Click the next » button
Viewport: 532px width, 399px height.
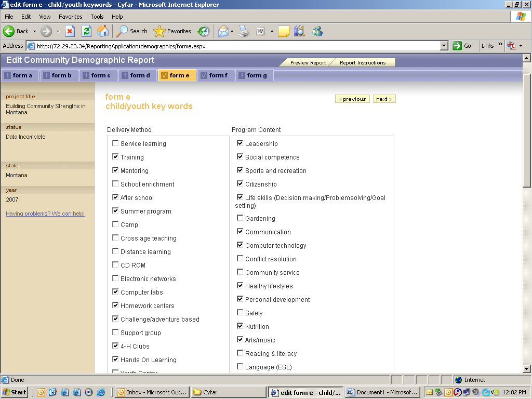pyautogui.click(x=384, y=99)
